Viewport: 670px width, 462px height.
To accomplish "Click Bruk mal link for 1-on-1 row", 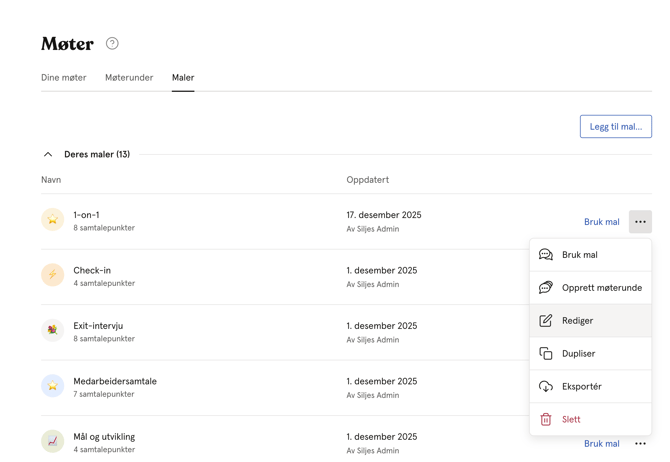I will click(x=602, y=222).
